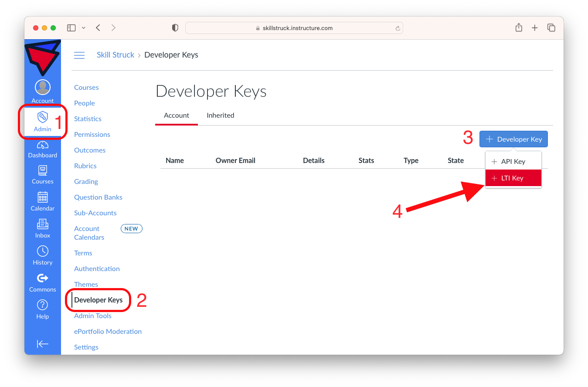Image resolution: width=588 pixels, height=387 pixels.
Task: Click the Safari address bar
Action: click(x=294, y=27)
